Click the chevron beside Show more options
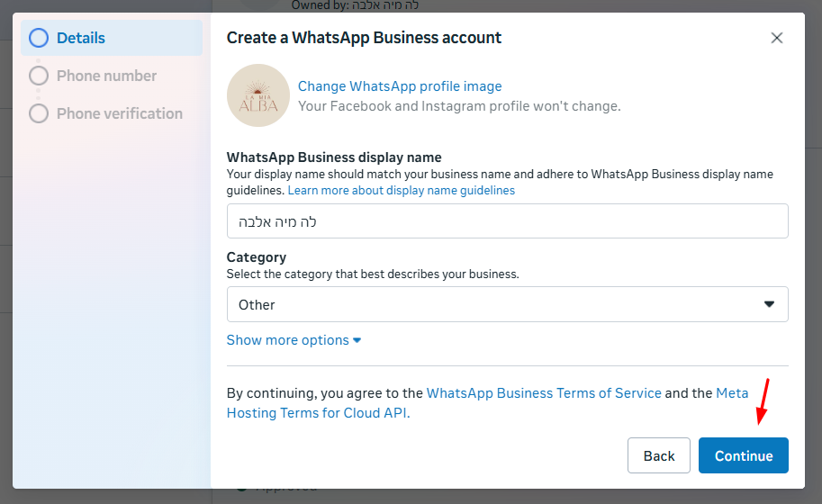This screenshot has width=822, height=504. (x=357, y=340)
